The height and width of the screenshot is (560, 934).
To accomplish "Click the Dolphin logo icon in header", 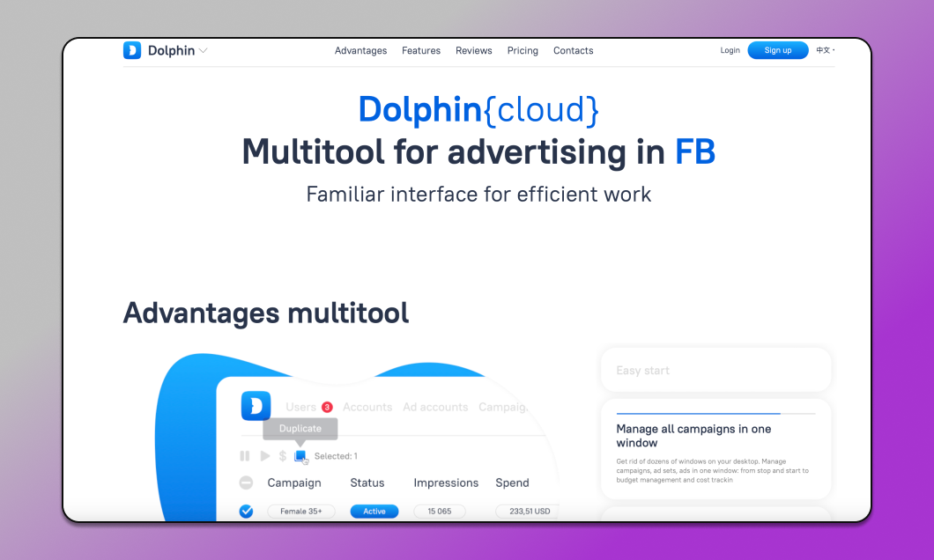I will click(131, 50).
